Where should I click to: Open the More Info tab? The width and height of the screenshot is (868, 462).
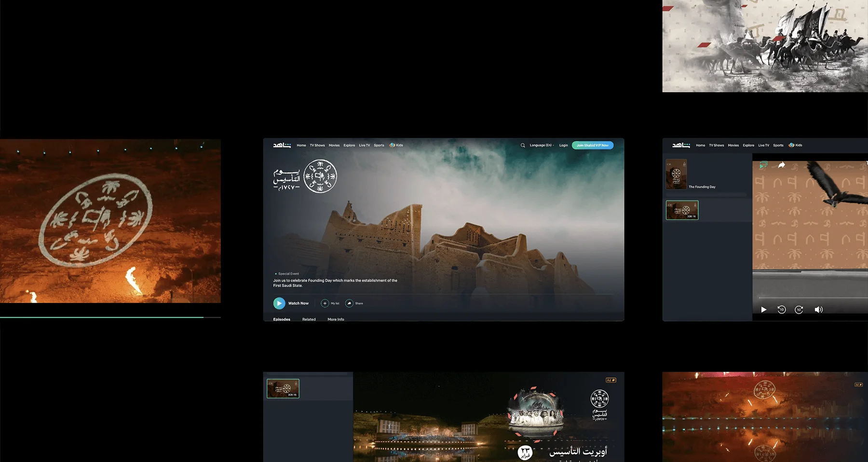point(336,319)
